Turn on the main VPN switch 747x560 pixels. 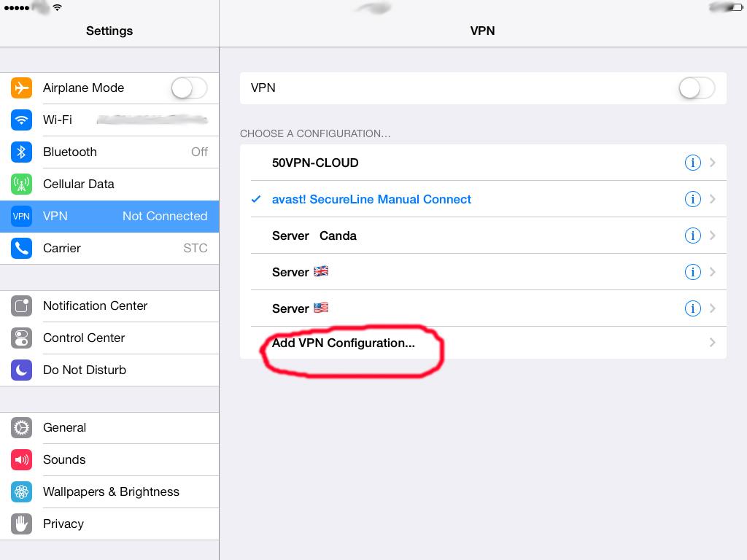pos(697,88)
